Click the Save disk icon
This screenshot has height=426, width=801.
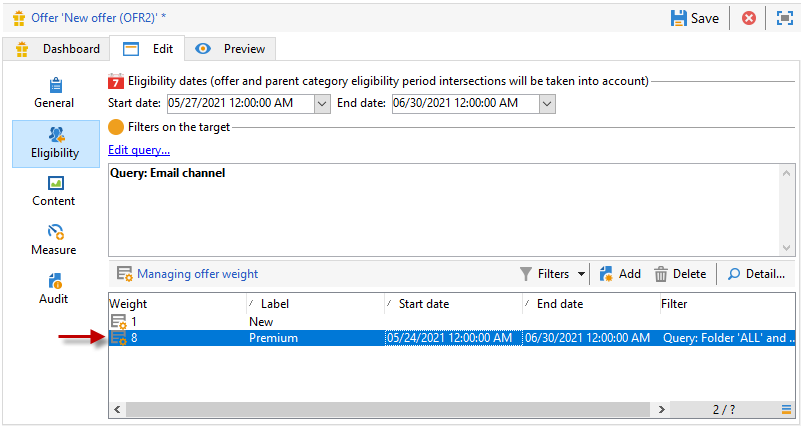click(x=679, y=18)
